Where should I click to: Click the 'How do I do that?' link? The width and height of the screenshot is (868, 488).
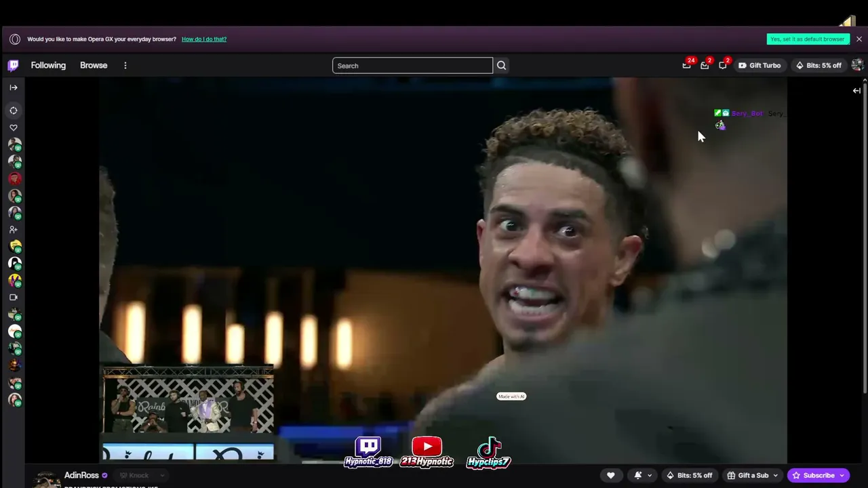pos(204,39)
